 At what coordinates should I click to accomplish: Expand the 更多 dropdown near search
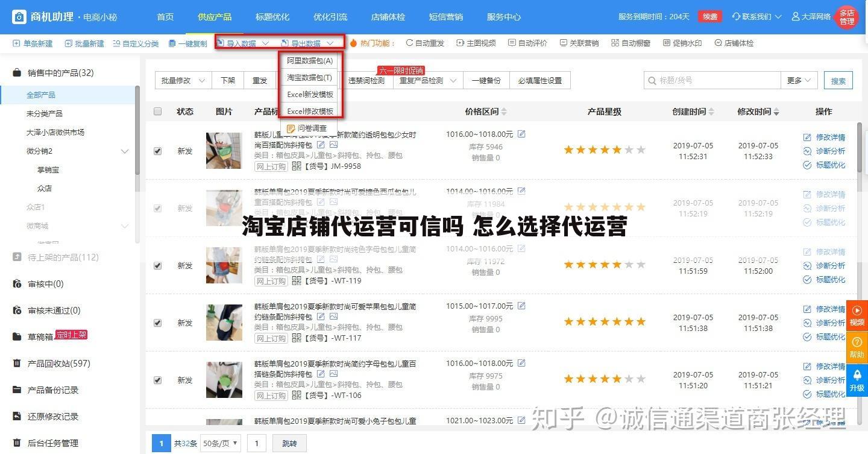[799, 80]
